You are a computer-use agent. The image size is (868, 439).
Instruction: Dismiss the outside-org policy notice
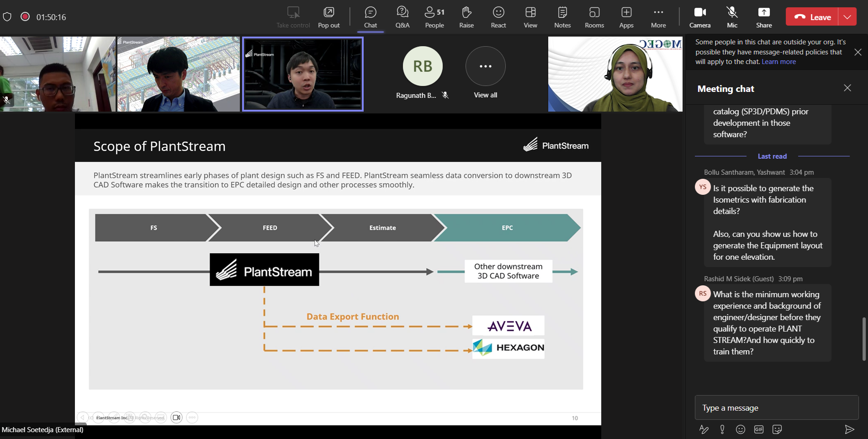858,52
